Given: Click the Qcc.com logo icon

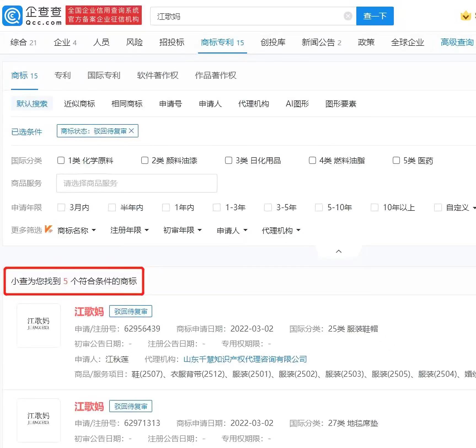Looking at the screenshot, I should click(12, 16).
